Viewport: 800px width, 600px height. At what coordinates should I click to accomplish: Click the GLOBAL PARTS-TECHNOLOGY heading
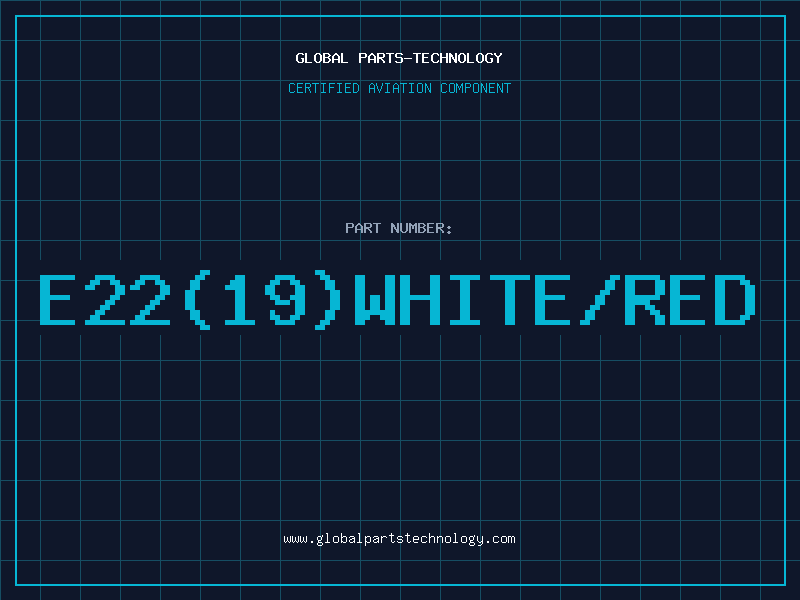[x=399, y=58]
